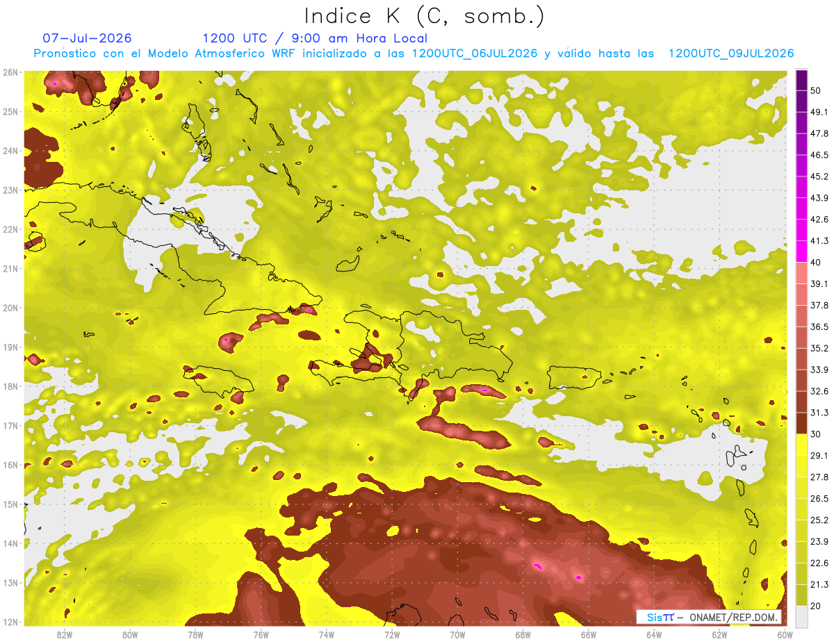Click the gray swatch below the 20 value
This screenshot has width=834, height=644.
[x=802, y=616]
